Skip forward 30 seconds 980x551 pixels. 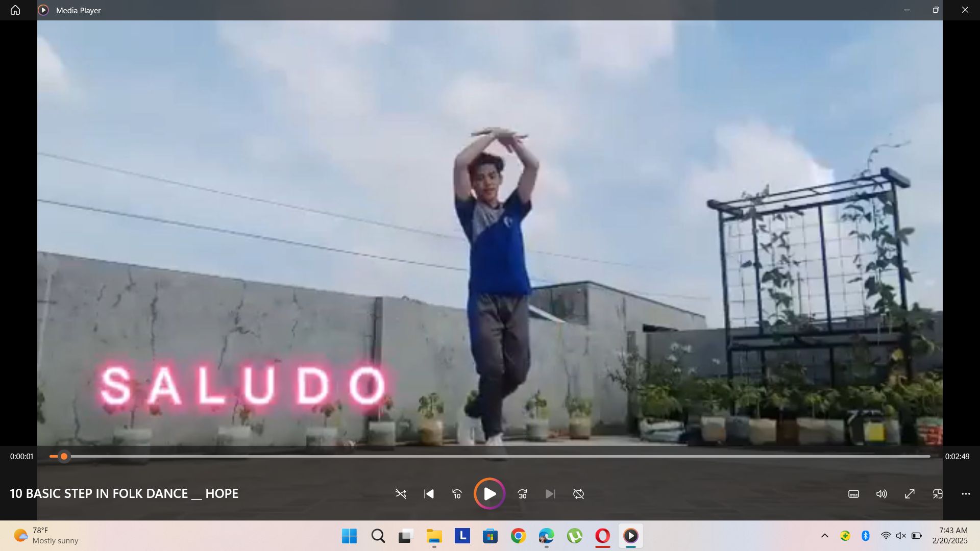pyautogui.click(x=522, y=494)
